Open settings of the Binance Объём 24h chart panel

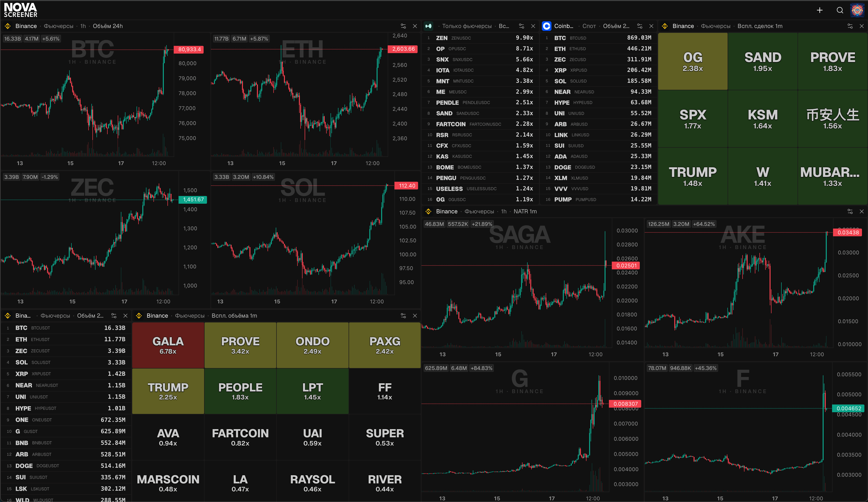click(403, 26)
